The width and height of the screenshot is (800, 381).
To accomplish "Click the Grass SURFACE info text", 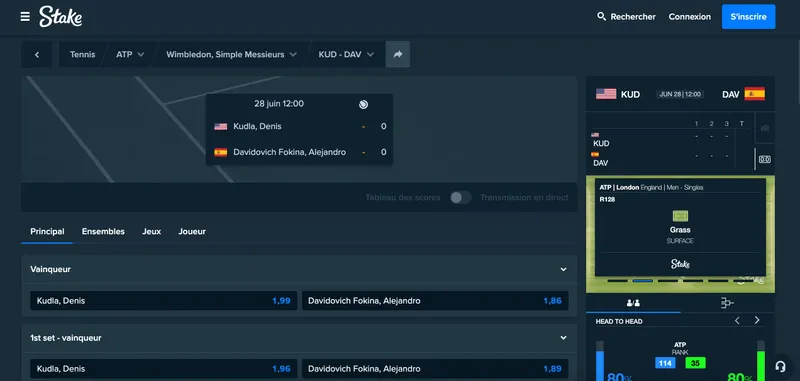I will pyautogui.click(x=680, y=235).
